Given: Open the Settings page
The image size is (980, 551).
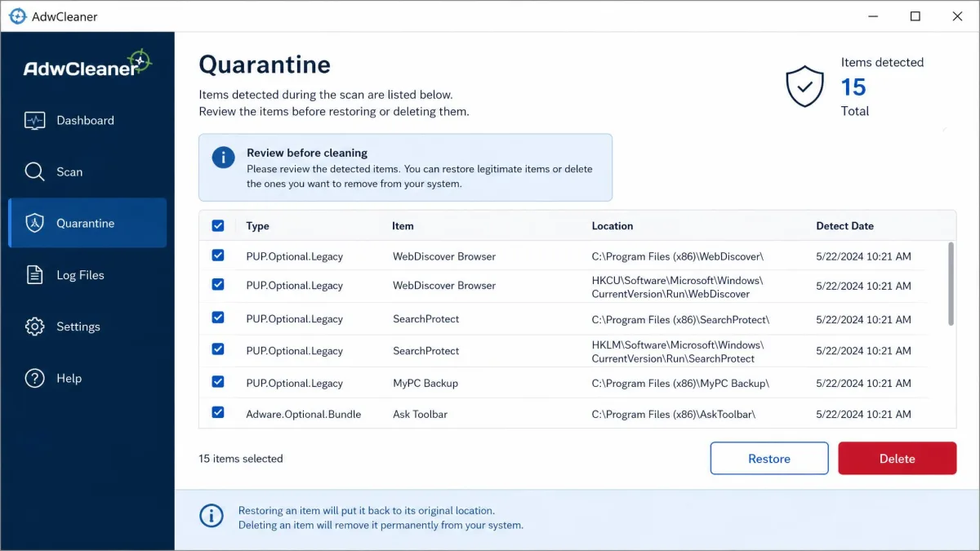Looking at the screenshot, I should click(87, 327).
